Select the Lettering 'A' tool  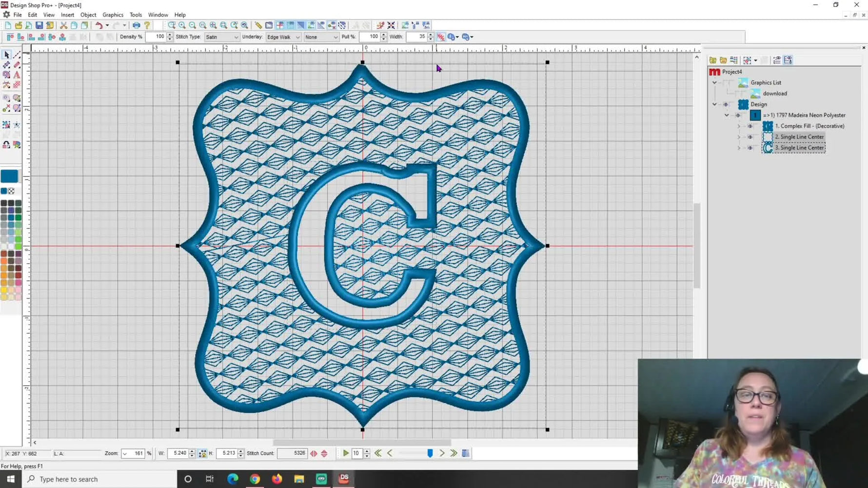click(x=17, y=75)
